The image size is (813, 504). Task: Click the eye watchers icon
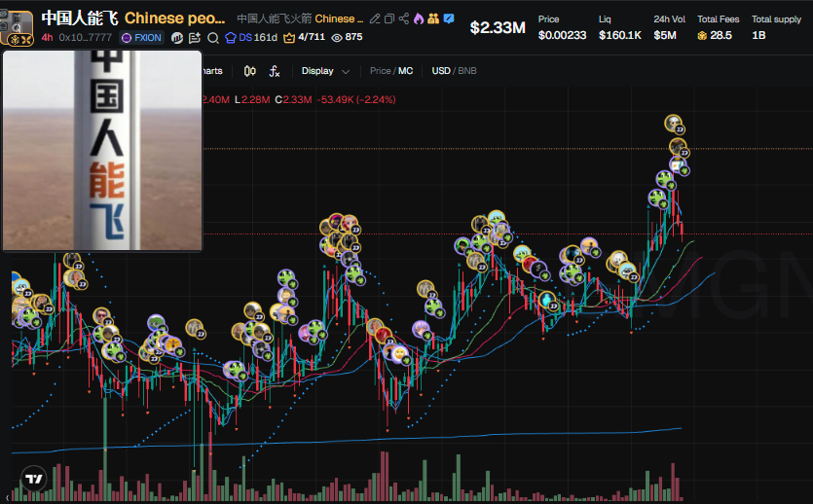tap(337, 38)
